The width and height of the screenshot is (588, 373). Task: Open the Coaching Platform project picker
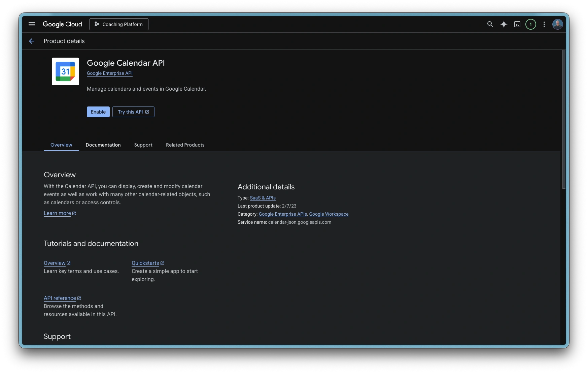[x=119, y=24]
